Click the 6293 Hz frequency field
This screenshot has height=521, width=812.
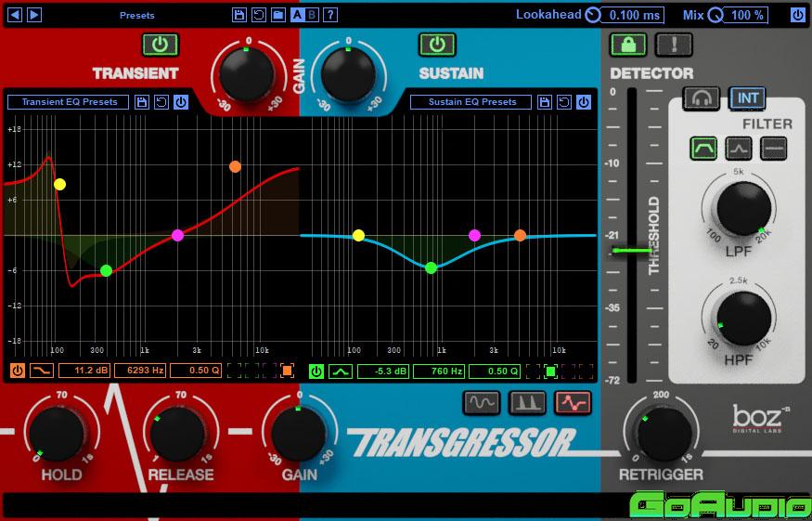pyautogui.click(x=140, y=371)
